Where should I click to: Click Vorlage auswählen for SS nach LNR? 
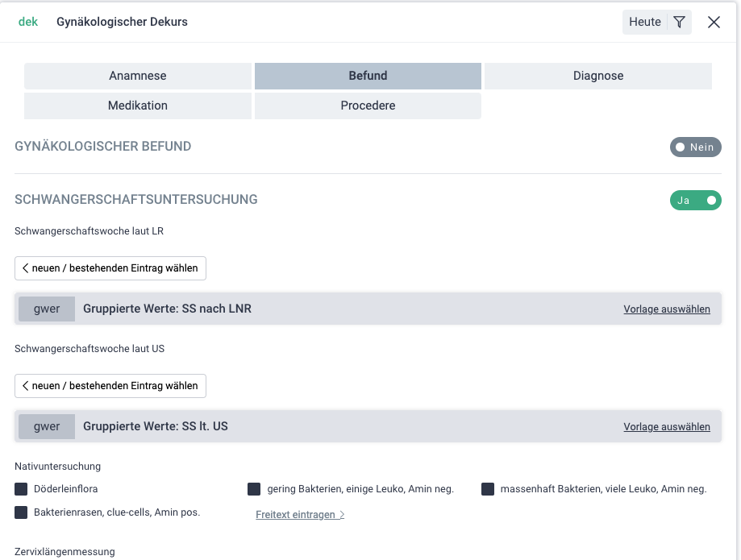pos(667,309)
